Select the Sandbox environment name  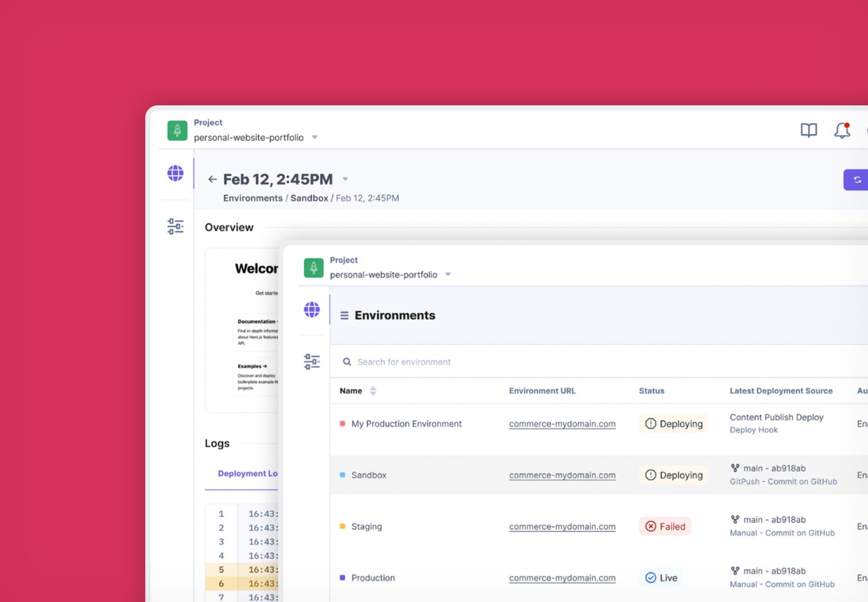[x=369, y=475]
